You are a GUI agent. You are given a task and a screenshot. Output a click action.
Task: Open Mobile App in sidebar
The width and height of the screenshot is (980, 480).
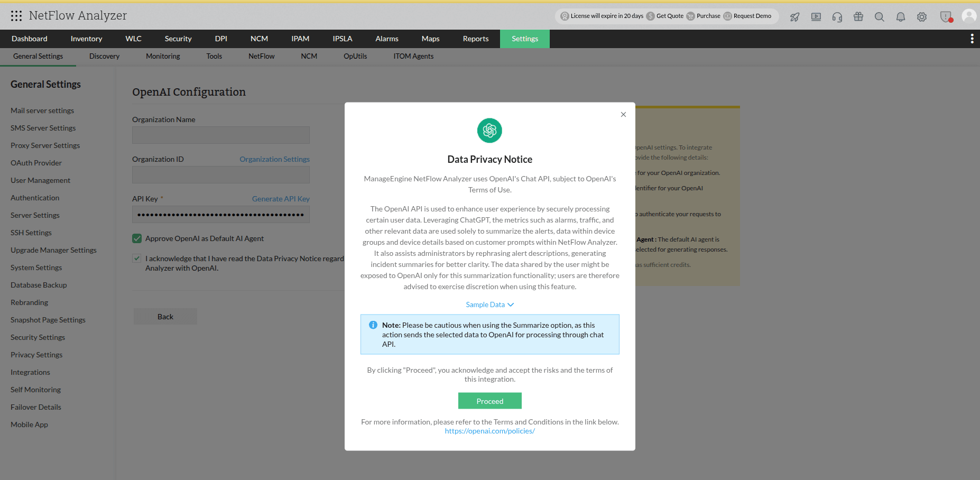tap(29, 424)
